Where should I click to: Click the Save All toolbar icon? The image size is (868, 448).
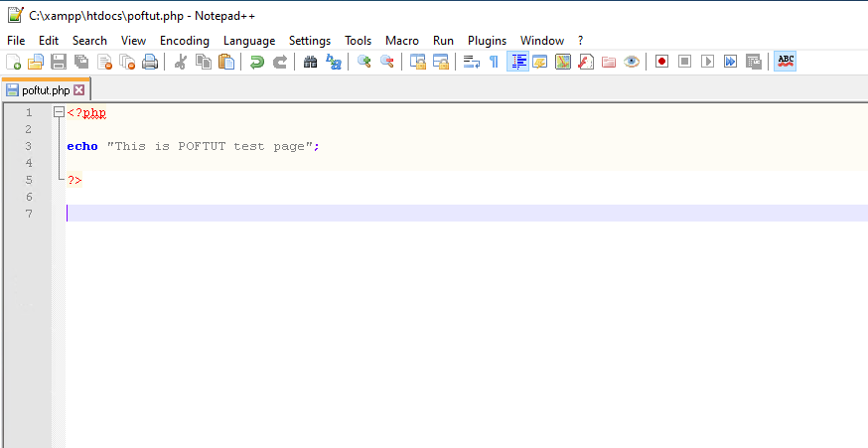click(81, 62)
